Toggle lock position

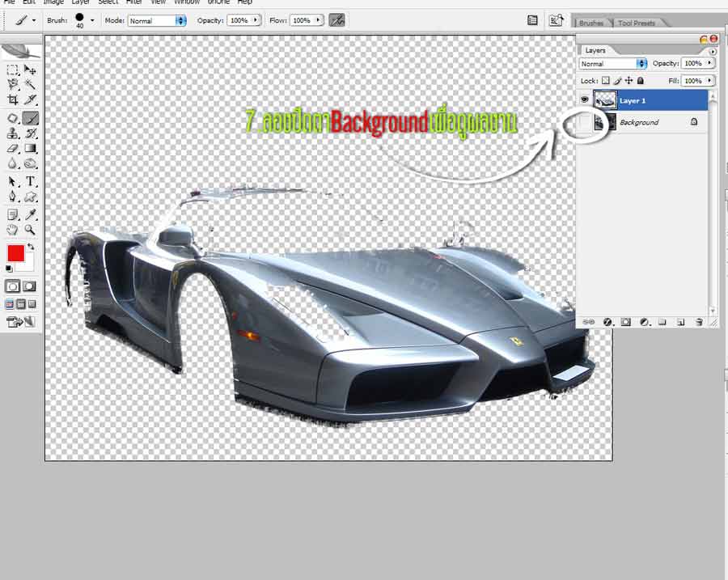click(x=629, y=81)
